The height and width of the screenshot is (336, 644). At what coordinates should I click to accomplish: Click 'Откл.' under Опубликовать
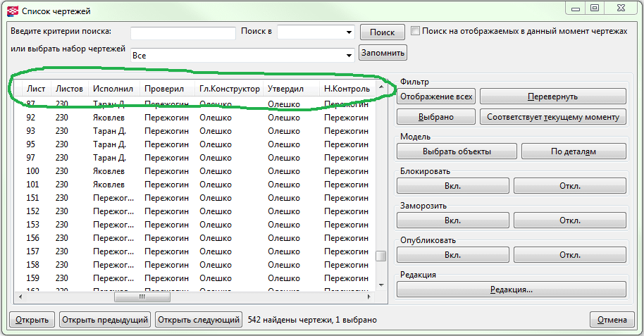tap(570, 255)
